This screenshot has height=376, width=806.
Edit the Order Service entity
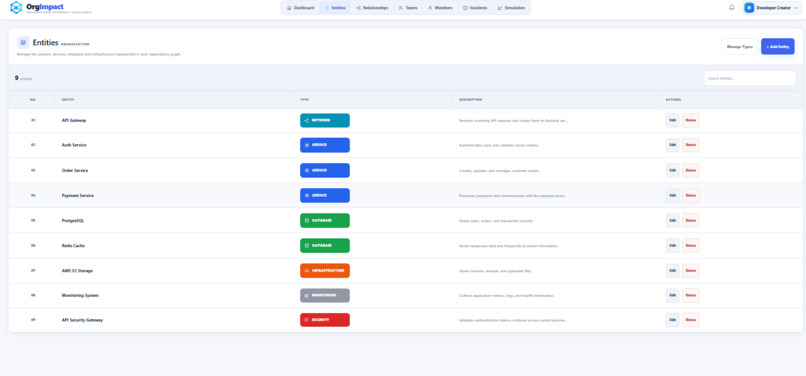point(672,170)
